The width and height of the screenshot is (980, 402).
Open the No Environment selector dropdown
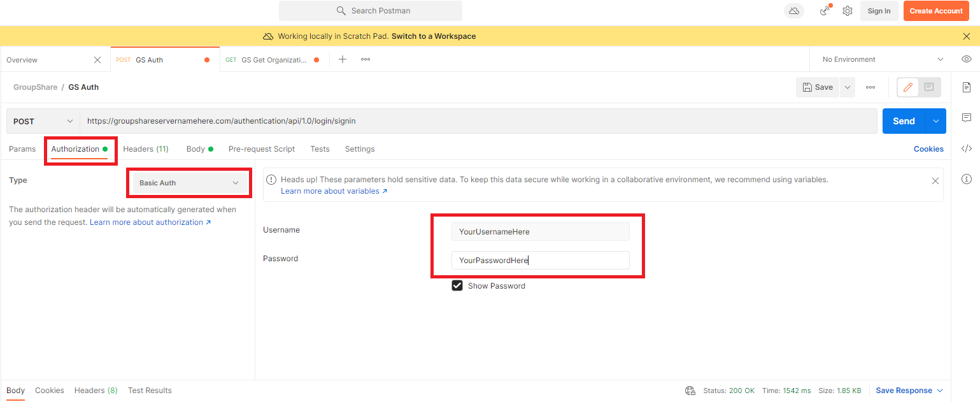883,59
